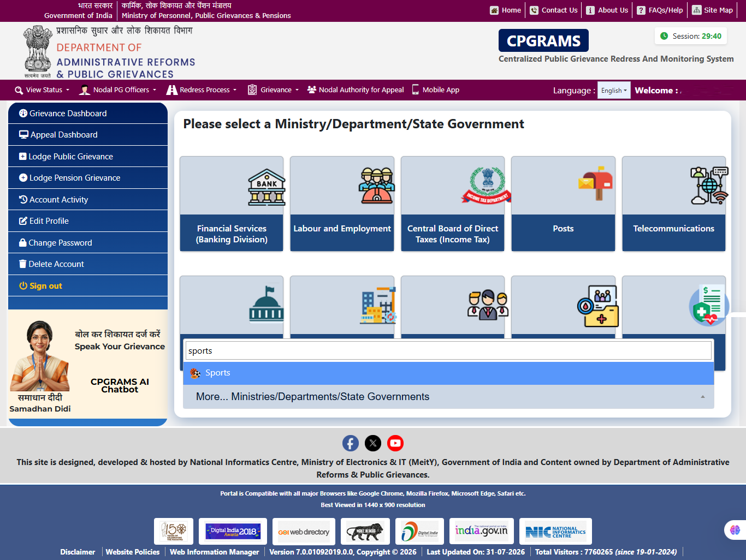Click the Contact Us phone icon

(534, 10)
